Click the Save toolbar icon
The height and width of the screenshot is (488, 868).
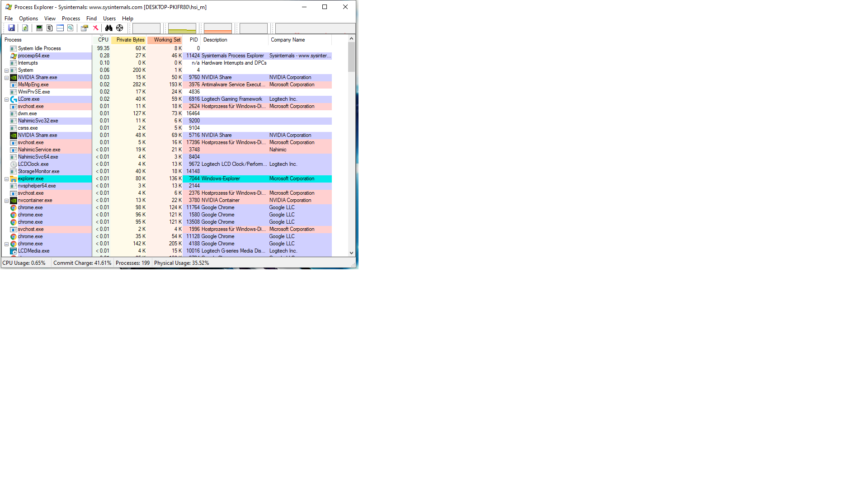point(11,28)
